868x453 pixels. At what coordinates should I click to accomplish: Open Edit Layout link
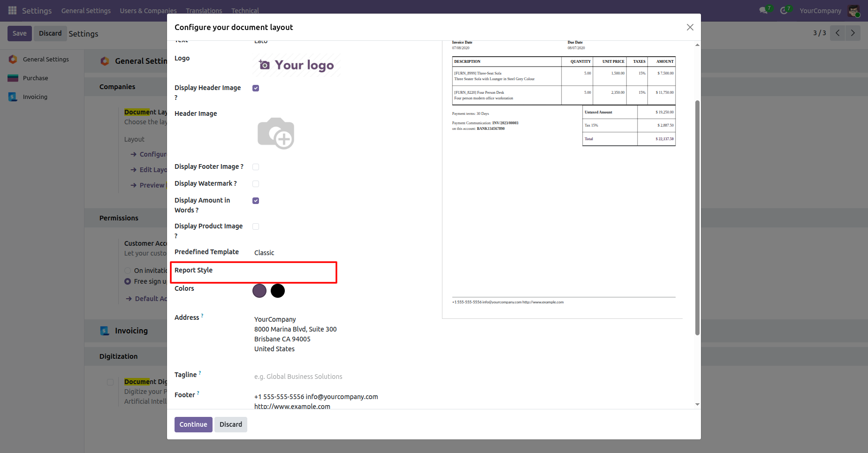(149, 170)
